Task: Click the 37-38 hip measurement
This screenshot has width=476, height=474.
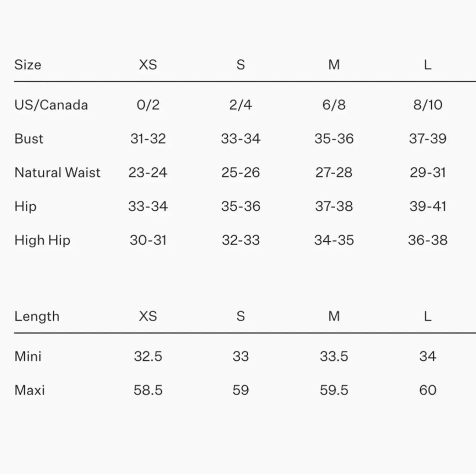Action: (334, 206)
